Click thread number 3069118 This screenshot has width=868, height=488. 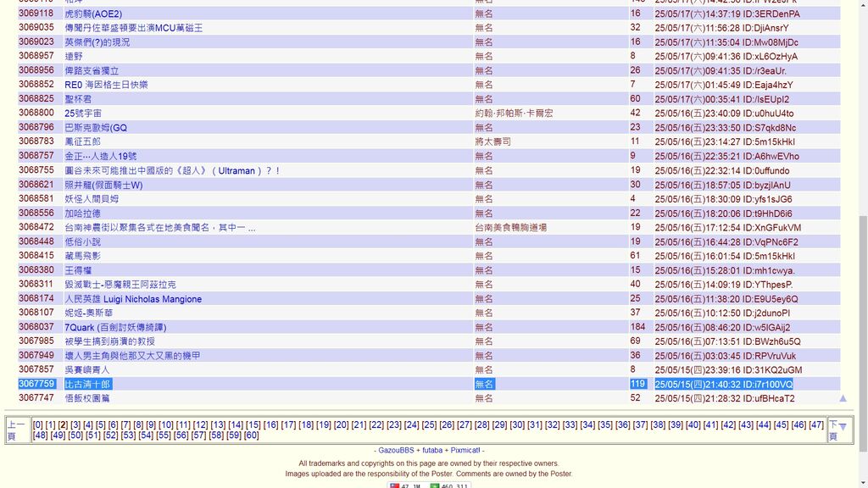point(36,14)
